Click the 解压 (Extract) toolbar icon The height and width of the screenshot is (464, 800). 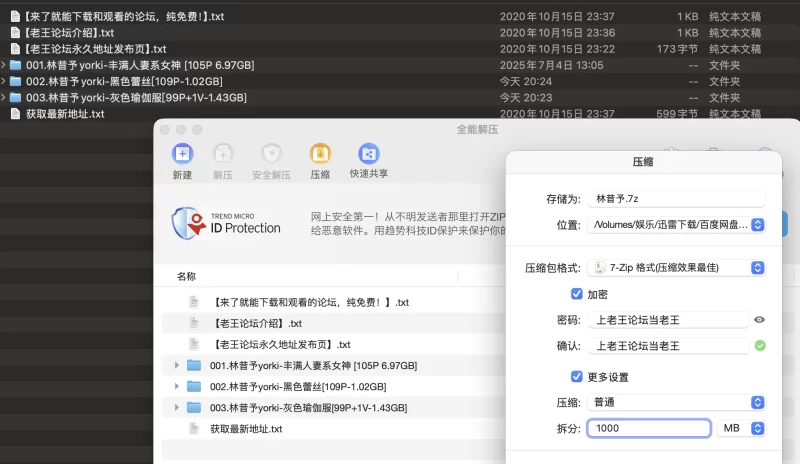pyautogui.click(x=223, y=153)
